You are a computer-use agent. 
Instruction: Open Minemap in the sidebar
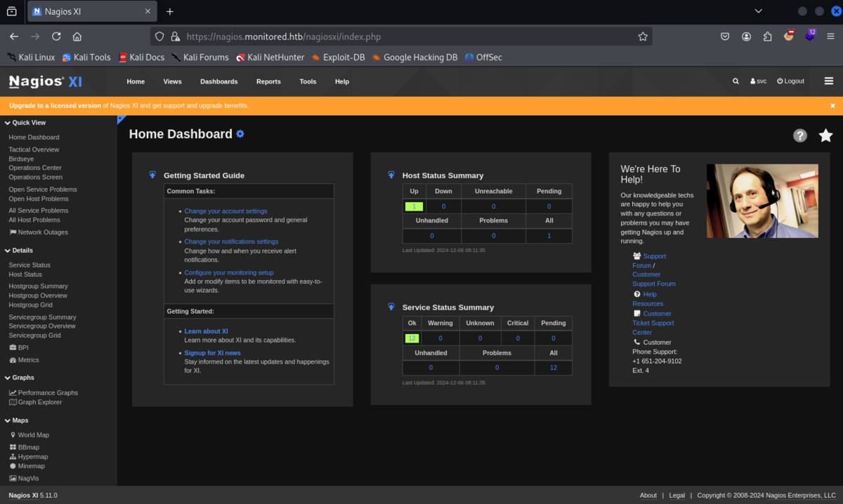(27, 466)
